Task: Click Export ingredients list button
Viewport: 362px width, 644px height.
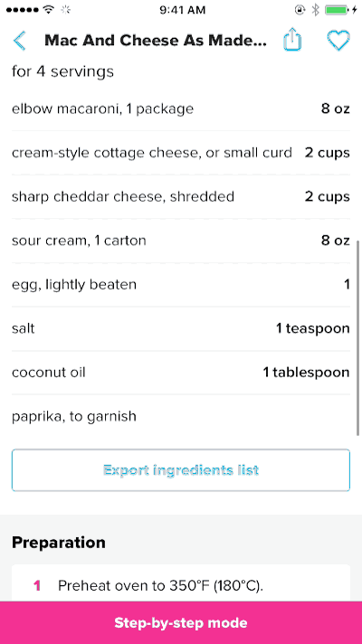Action: (181, 469)
